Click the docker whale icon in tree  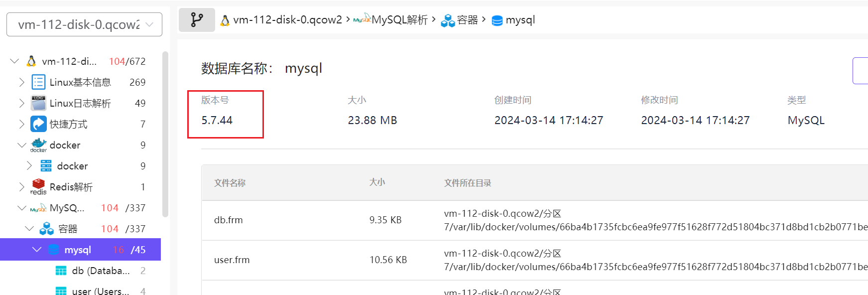[x=38, y=145]
